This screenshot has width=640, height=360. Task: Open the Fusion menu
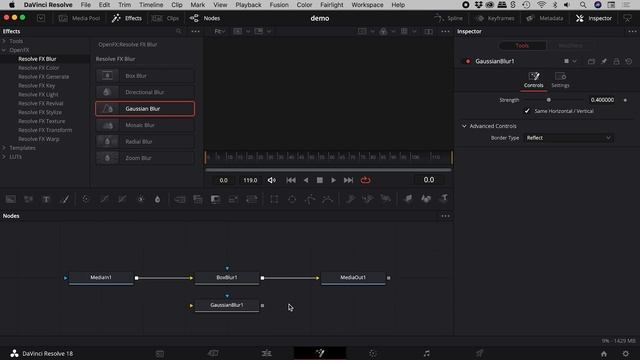click(x=279, y=5)
